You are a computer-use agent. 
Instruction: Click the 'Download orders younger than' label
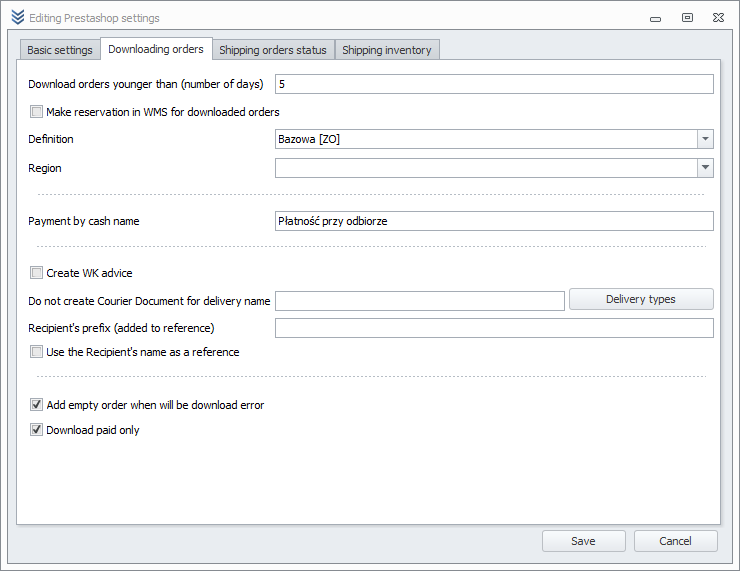pos(146,84)
